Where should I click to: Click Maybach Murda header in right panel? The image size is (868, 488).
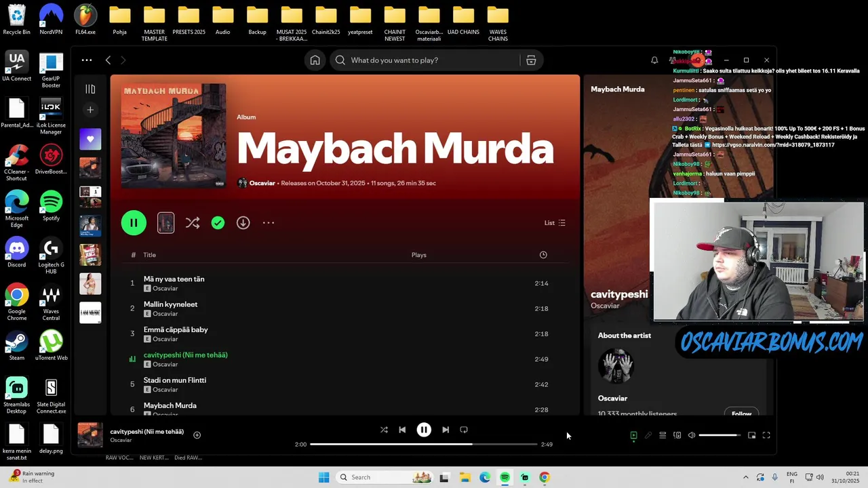tap(618, 89)
